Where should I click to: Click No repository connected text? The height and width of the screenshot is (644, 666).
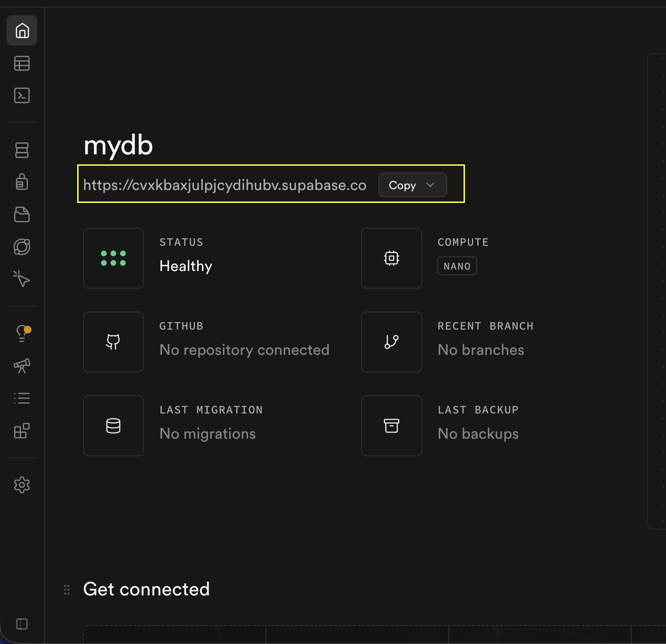pos(244,350)
